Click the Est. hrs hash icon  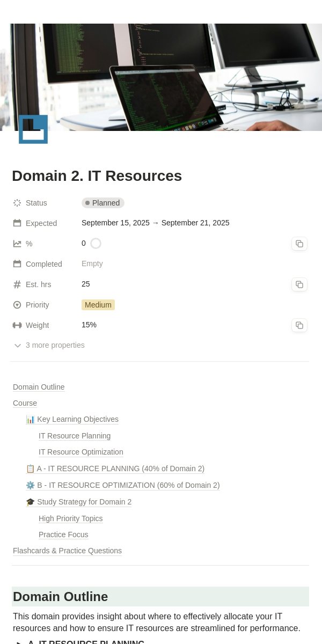[17, 284]
